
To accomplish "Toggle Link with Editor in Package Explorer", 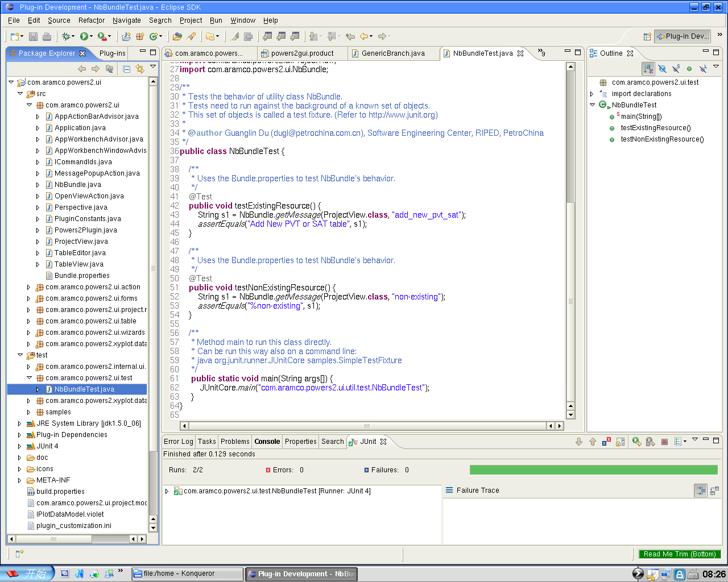I will click(x=139, y=69).
